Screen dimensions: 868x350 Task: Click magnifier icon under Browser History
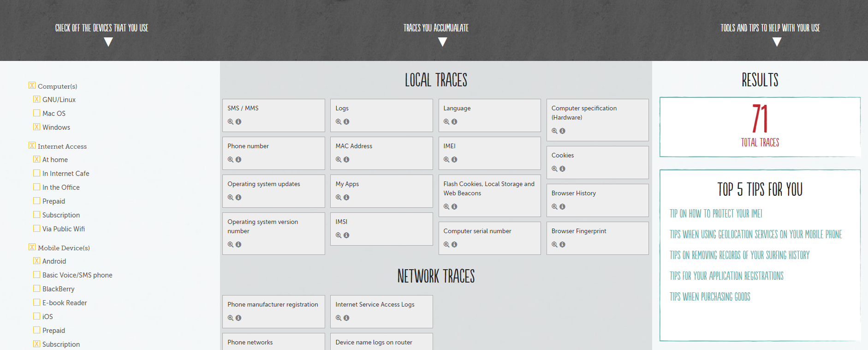(x=554, y=207)
